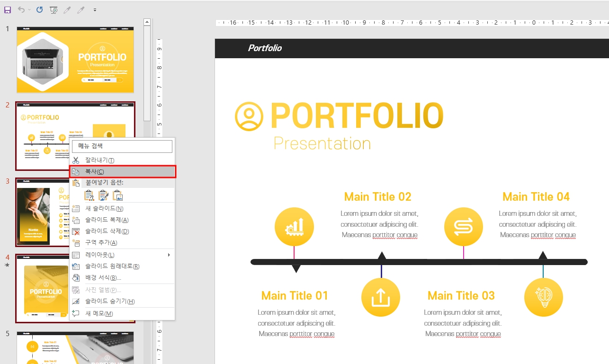The width and height of the screenshot is (609, 364).
Task: Click the Undo arrow icon
Action: click(x=21, y=9)
